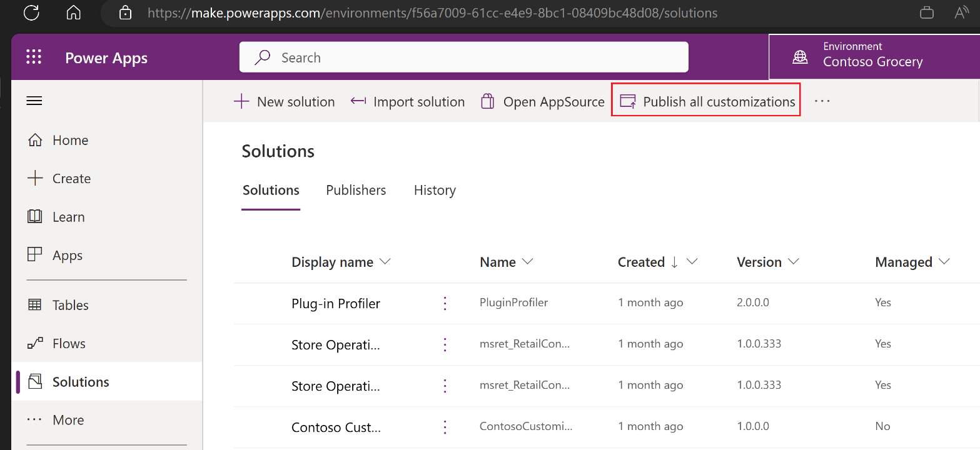Viewport: 980px width, 450px height.
Task: Switch to the Publishers tab
Action: coord(356,190)
